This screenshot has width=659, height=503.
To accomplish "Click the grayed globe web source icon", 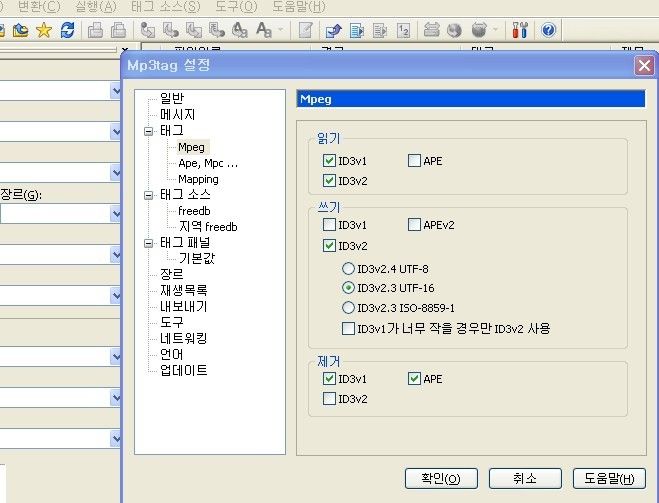I will (454, 30).
